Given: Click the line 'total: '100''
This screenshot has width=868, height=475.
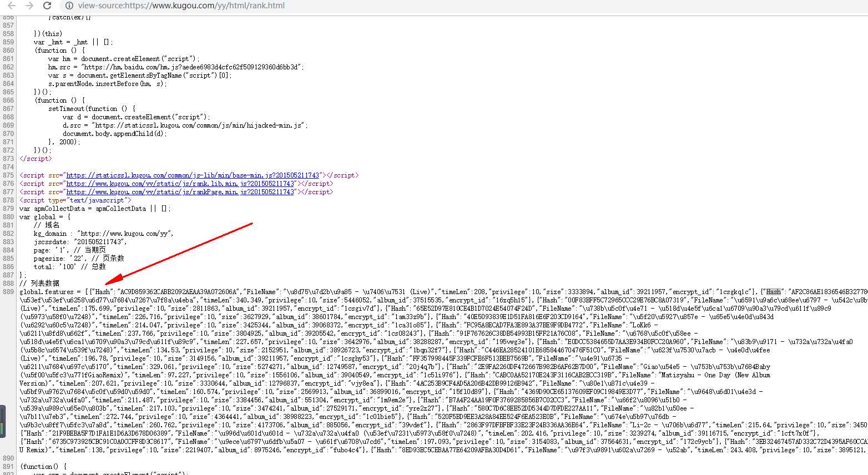Looking at the screenshot, I should pos(70,267).
